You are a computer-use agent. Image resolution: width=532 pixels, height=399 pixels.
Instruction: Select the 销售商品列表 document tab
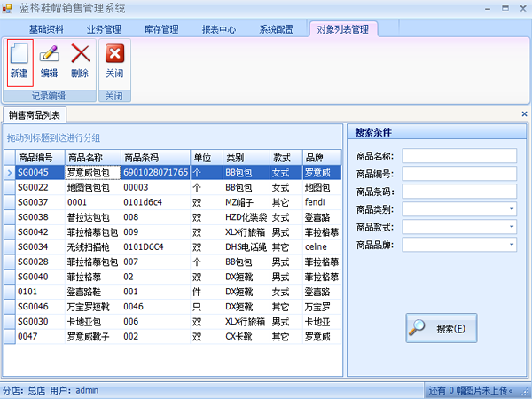tap(35, 115)
